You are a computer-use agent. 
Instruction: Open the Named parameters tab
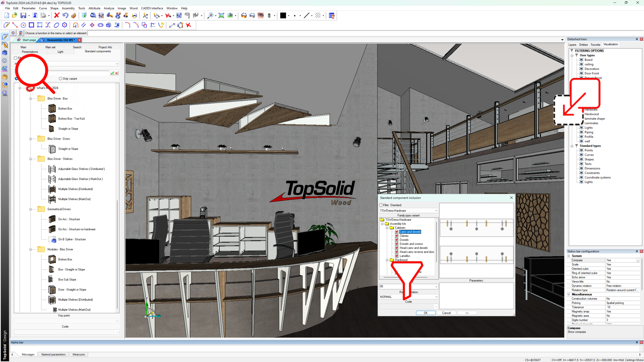[x=54, y=354]
